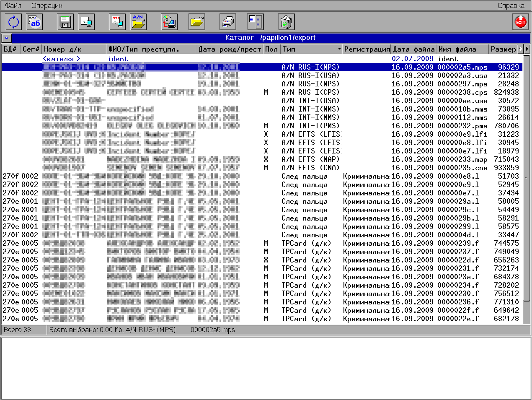Select file 00000238.cps
532x400 pixels.
(x=262, y=92)
